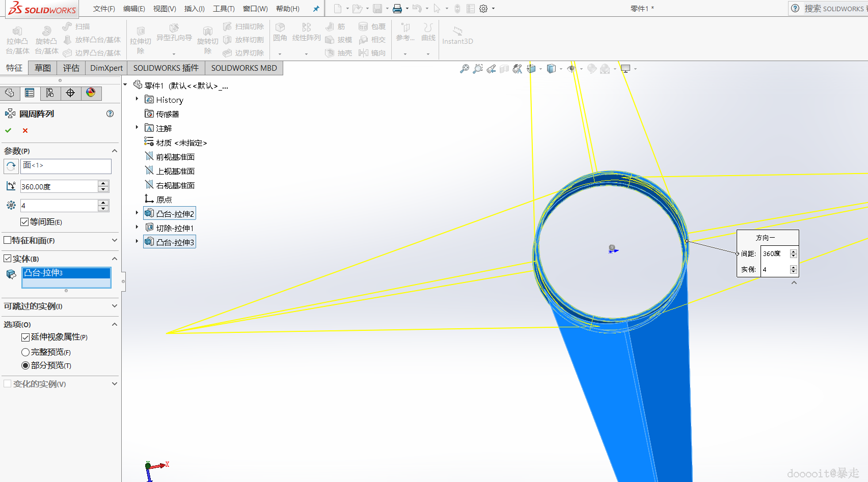Screen dimensions: 868x482
Task: Open the DisplayManager color ball icon
Action: click(x=91, y=93)
